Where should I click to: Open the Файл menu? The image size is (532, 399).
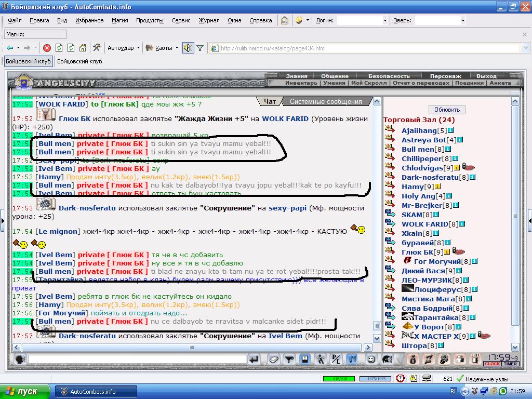tap(15, 20)
